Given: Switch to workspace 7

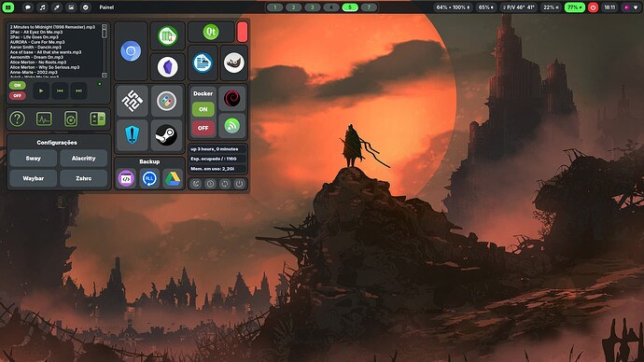Looking at the screenshot, I should point(369,7).
